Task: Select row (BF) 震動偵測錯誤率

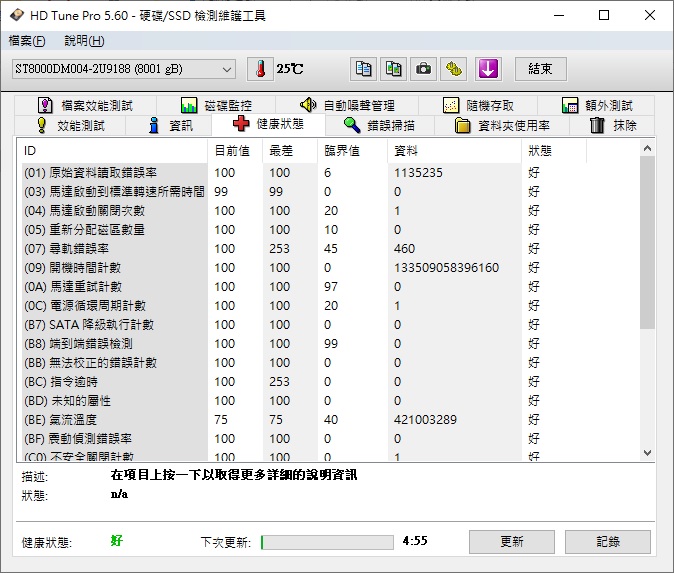Action: 331,438
